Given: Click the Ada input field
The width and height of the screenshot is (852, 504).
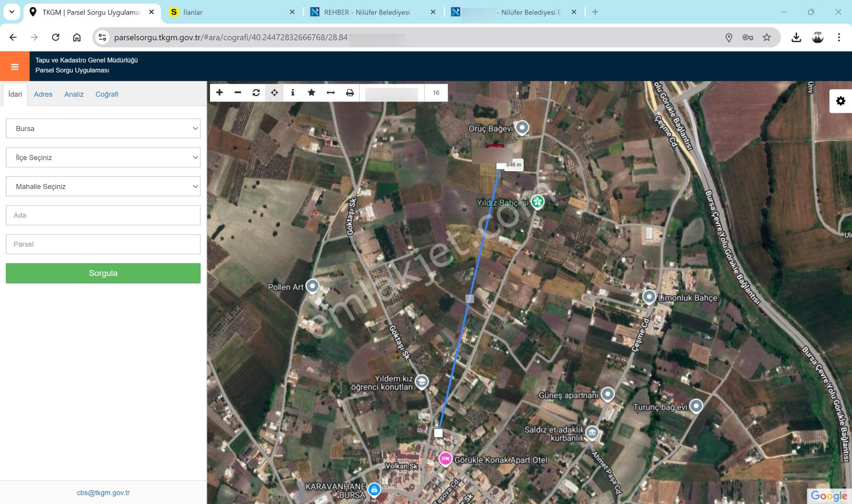Looking at the screenshot, I should tap(103, 215).
